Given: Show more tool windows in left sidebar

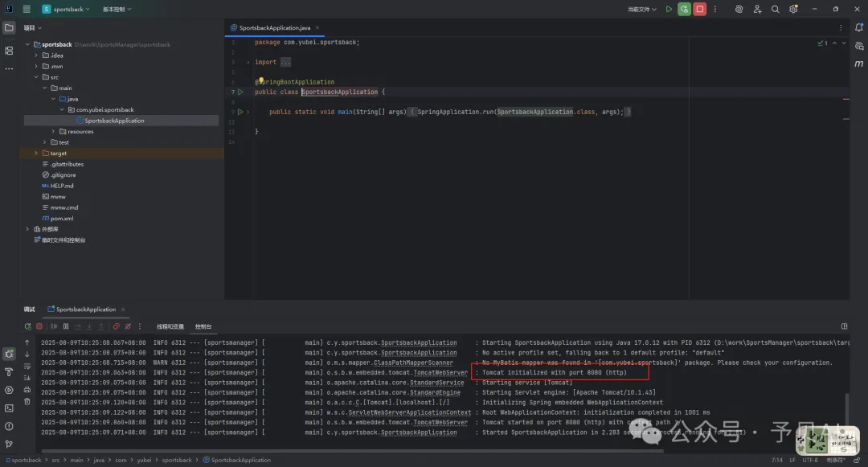Looking at the screenshot, I should point(9,68).
